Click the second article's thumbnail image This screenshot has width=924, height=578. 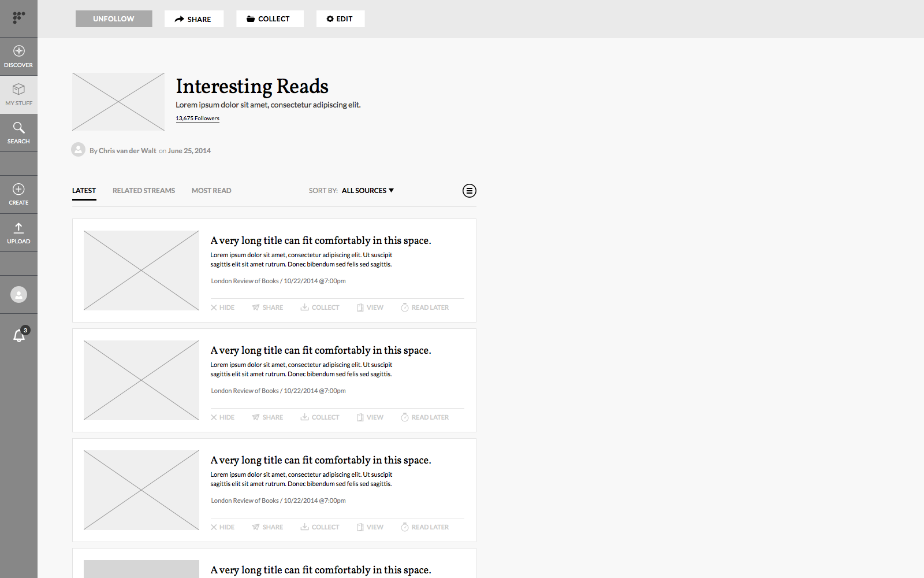pyautogui.click(x=141, y=380)
